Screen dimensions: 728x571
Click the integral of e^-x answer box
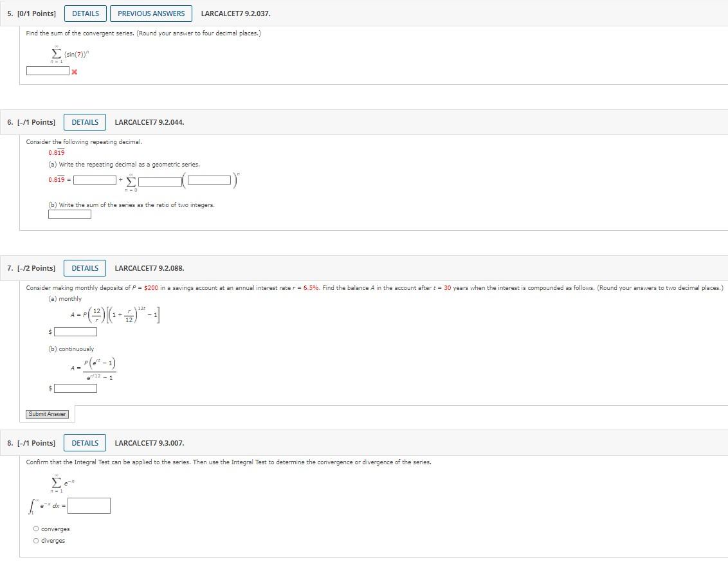89,505
